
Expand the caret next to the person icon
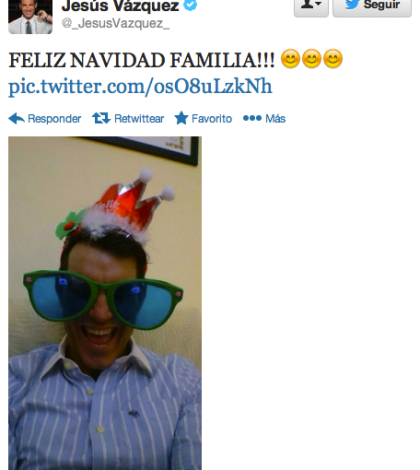pyautogui.click(x=318, y=4)
